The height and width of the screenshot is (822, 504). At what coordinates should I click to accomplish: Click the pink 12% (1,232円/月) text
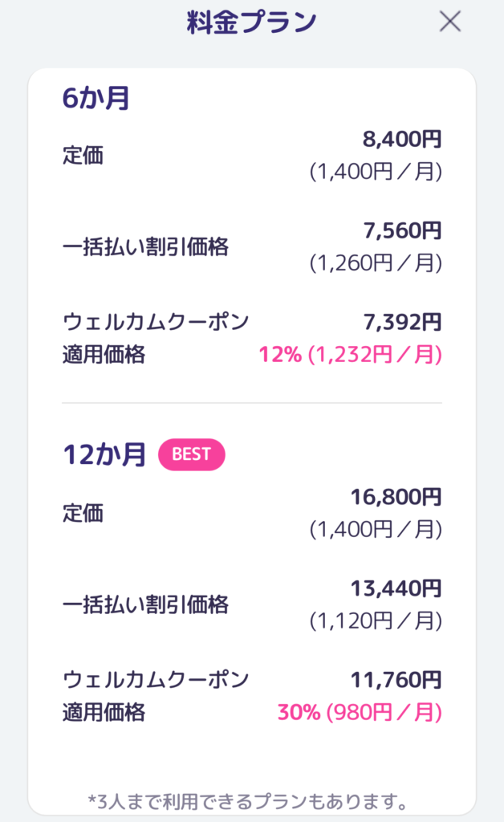point(350,355)
